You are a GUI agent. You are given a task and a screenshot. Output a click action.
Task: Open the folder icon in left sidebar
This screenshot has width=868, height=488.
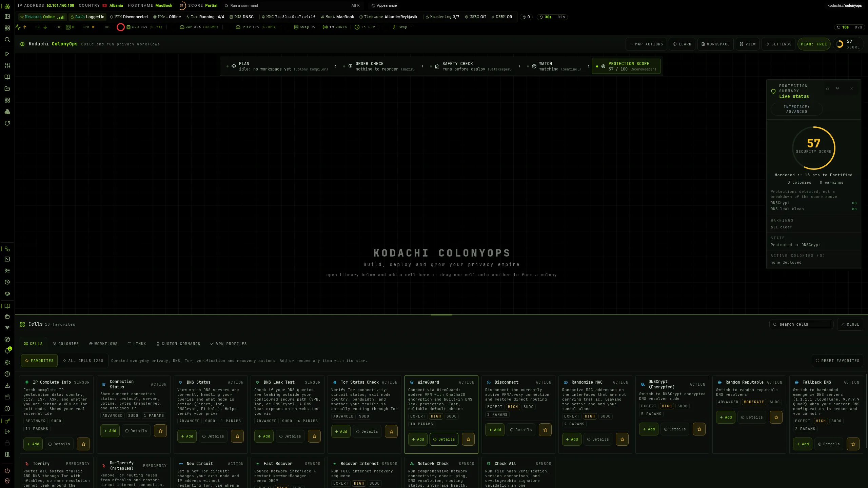7,88
